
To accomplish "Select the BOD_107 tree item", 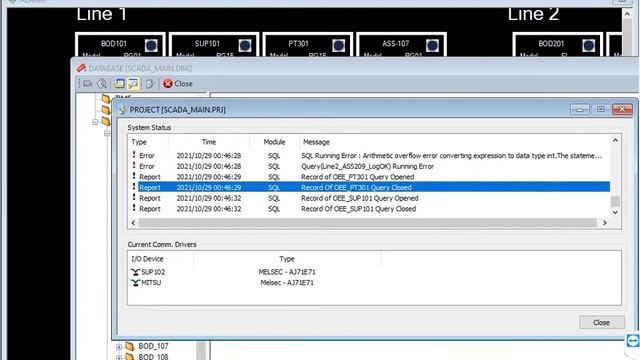I will 153,346.
